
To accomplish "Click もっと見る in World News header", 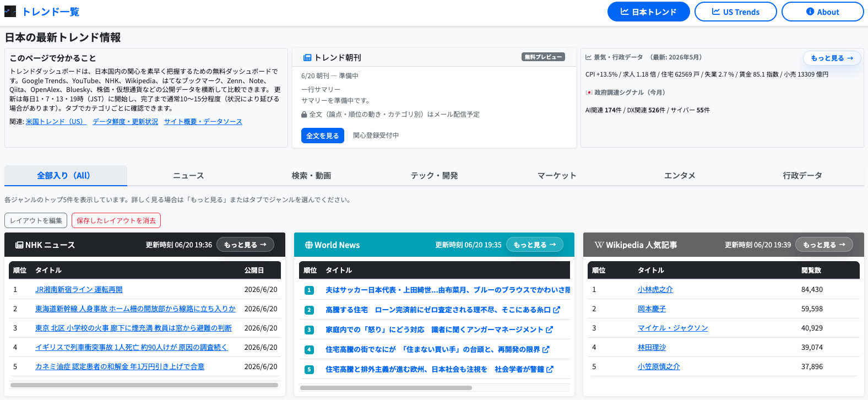I will tap(535, 245).
